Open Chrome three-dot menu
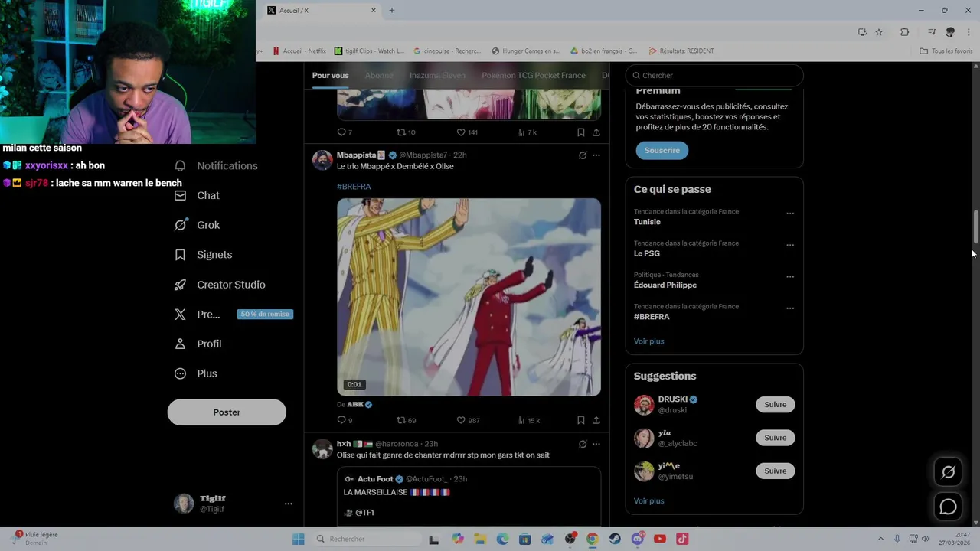Screen dimensions: 980x551 (969, 32)
